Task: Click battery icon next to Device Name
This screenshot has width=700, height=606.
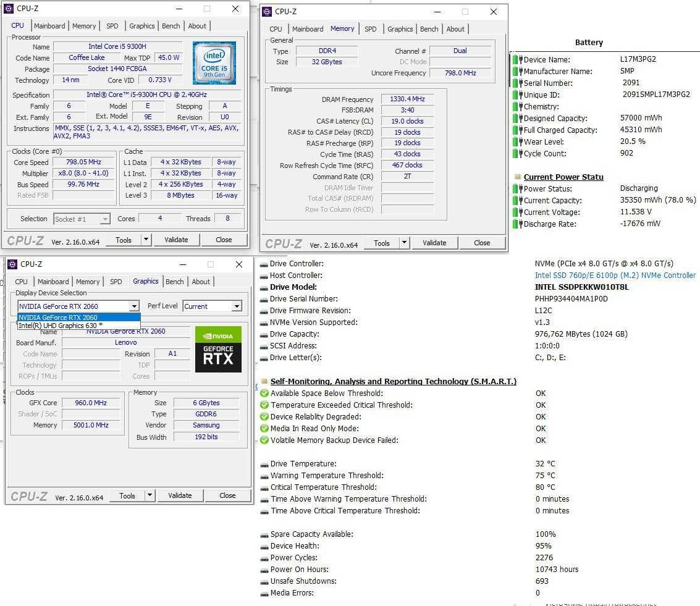Action: point(517,59)
